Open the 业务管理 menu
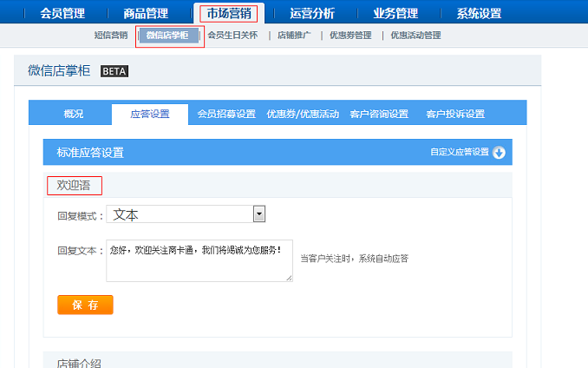 click(x=395, y=13)
